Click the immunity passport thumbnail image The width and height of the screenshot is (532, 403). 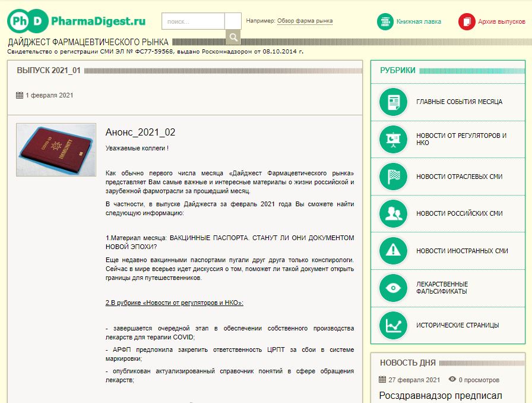click(x=56, y=150)
